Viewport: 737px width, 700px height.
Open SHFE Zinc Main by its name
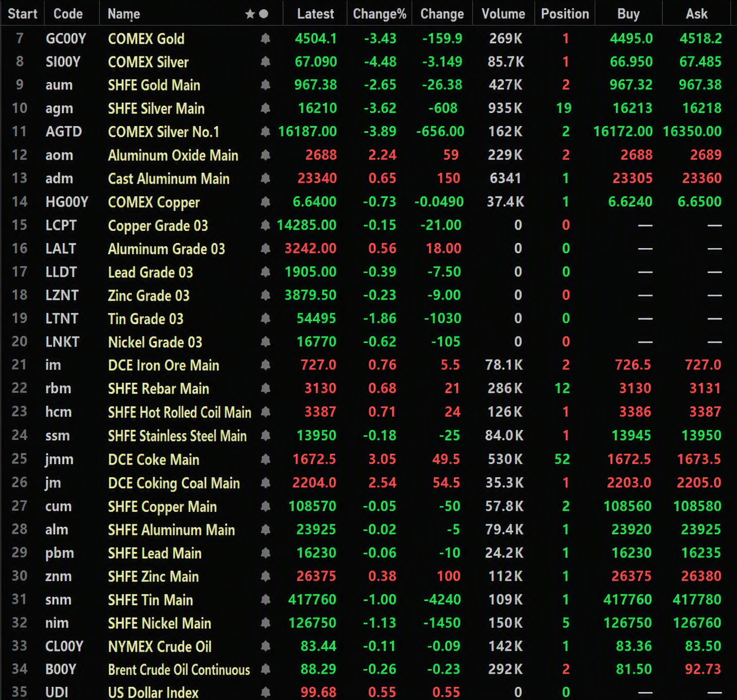coord(153,577)
